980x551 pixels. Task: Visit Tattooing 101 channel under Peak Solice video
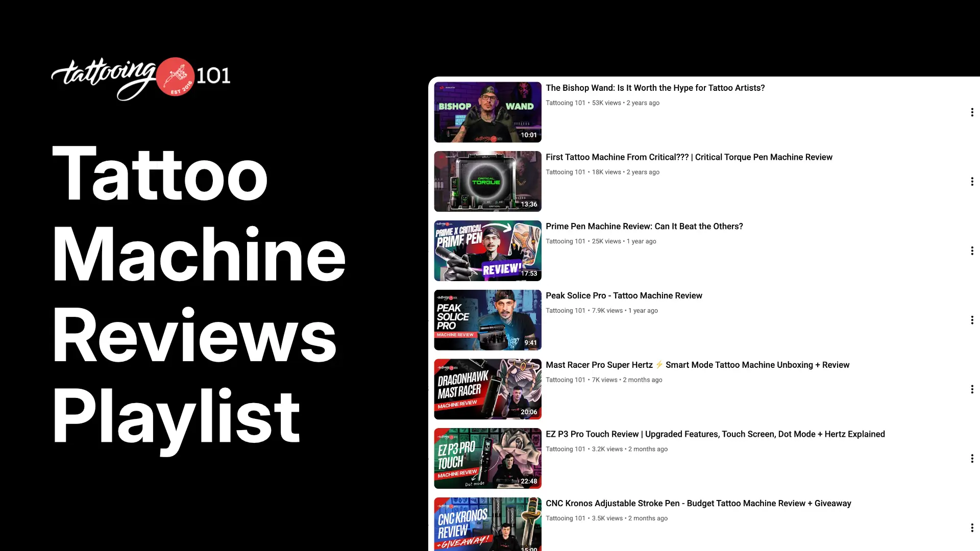[566, 311]
